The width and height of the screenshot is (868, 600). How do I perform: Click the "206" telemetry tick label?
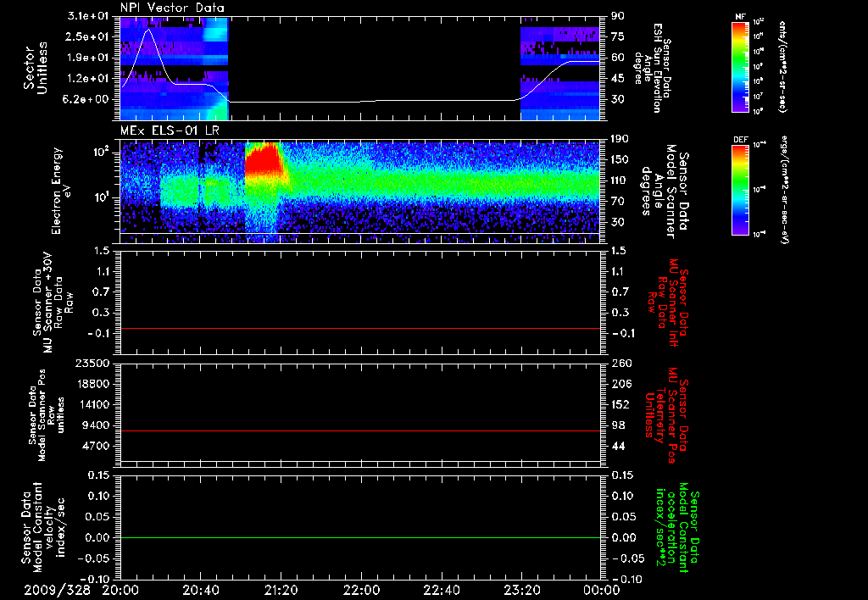tap(620, 384)
